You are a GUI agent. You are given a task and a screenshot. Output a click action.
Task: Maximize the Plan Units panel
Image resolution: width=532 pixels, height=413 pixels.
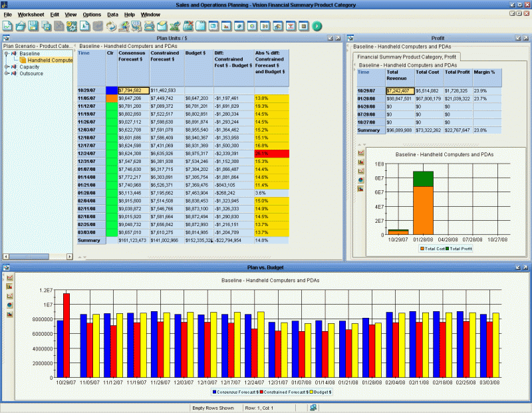(338, 38)
